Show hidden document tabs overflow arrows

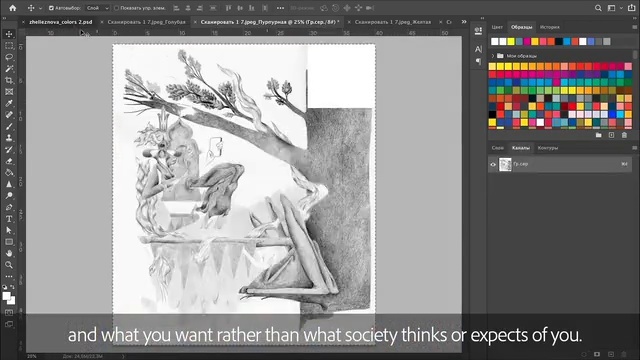464,22
